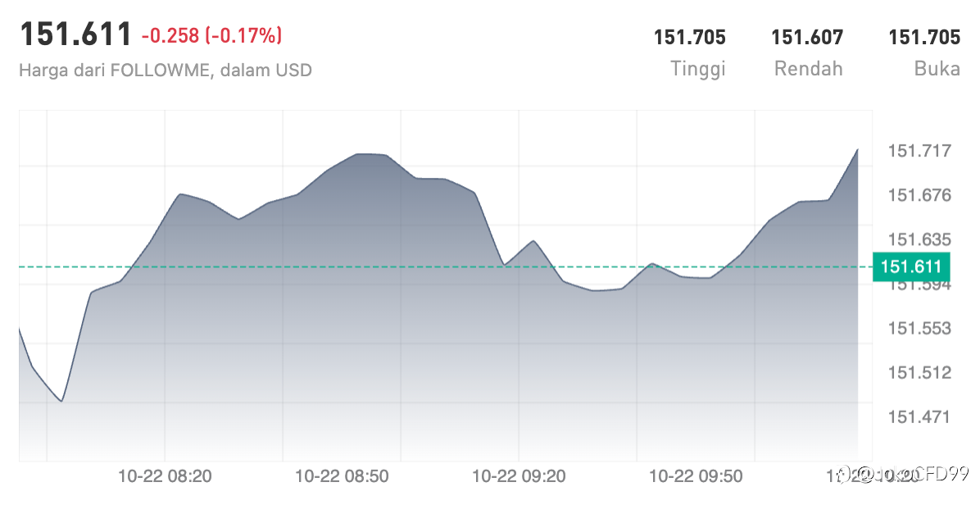The image size is (980, 505).
Task: Click the Tinggi label
Action: click(x=698, y=69)
